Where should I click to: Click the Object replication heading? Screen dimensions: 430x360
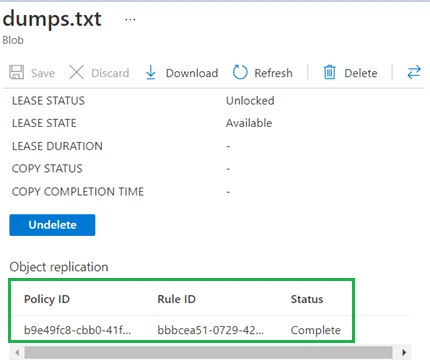(59, 267)
